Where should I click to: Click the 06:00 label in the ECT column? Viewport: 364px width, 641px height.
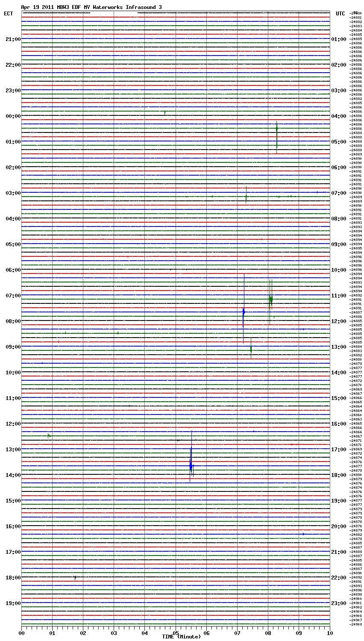(13, 270)
